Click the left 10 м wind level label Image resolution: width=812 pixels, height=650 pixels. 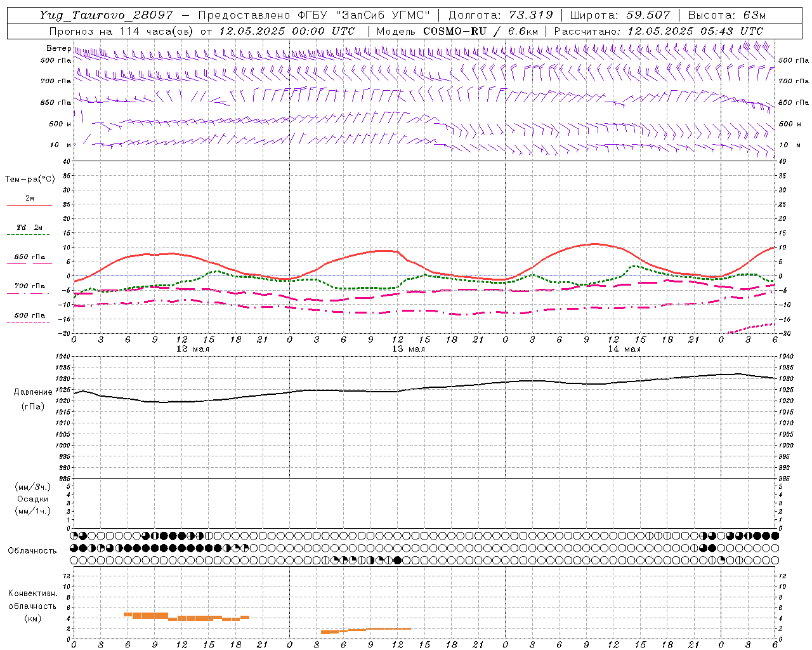pos(61,145)
